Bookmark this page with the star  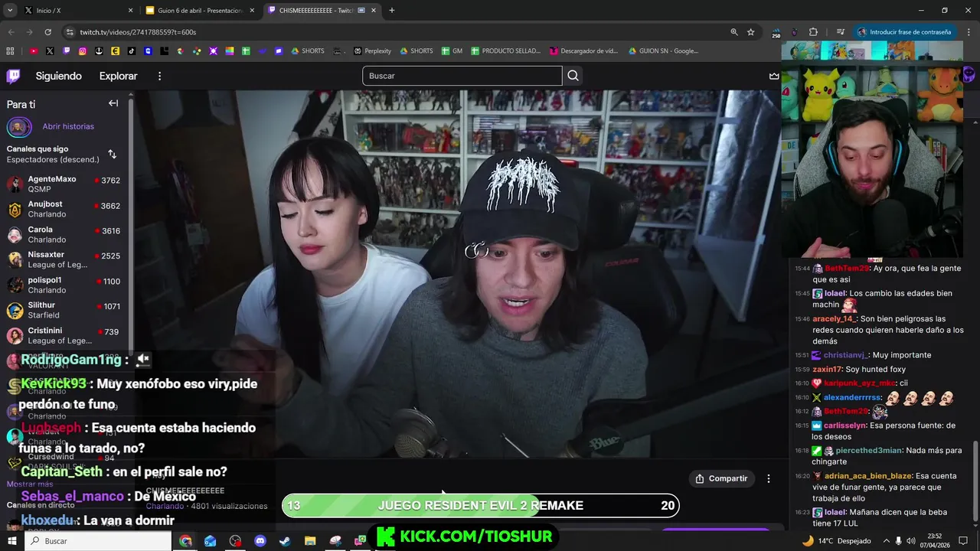pos(751,32)
